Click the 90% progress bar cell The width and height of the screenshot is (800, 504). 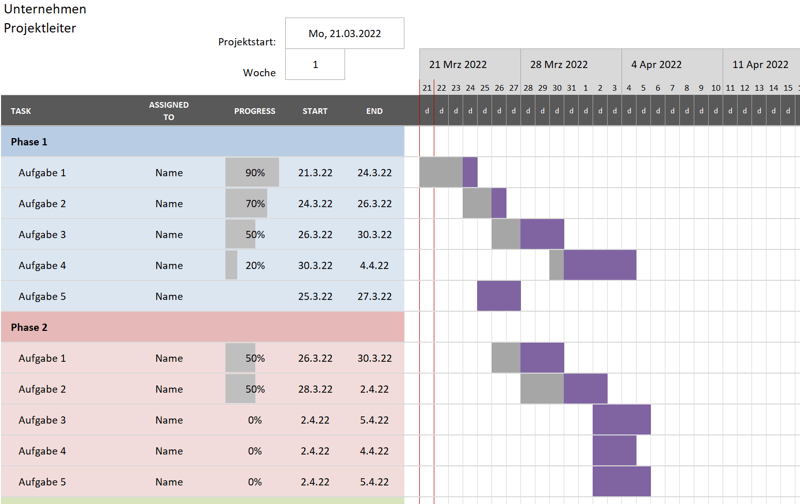(254, 173)
